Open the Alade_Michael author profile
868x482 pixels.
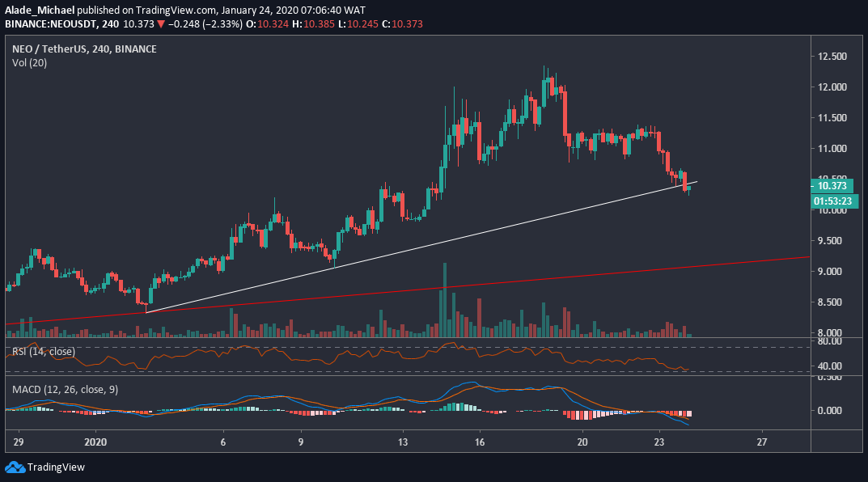pos(38,11)
